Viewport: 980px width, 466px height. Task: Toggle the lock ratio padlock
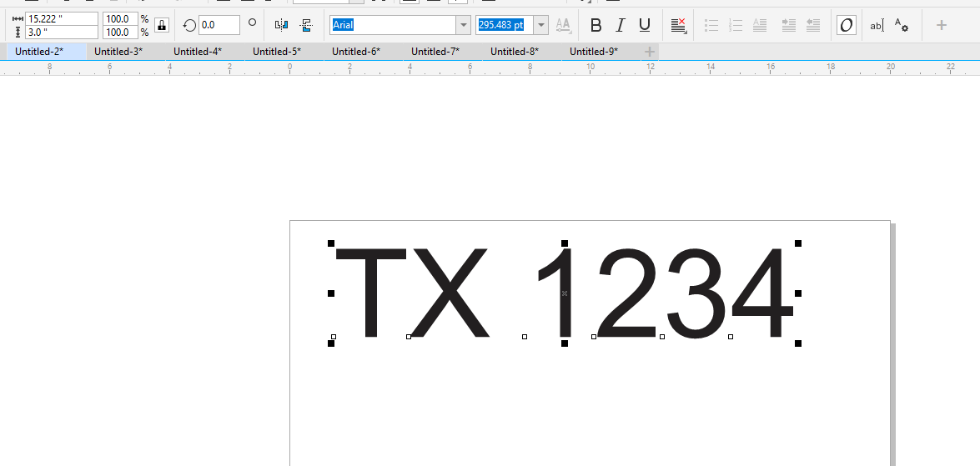(162, 25)
